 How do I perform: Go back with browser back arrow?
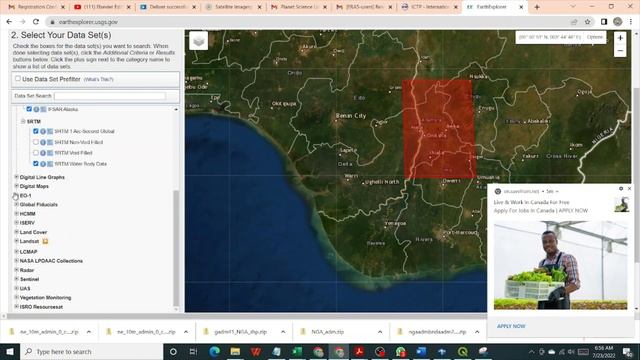[x=9, y=22]
